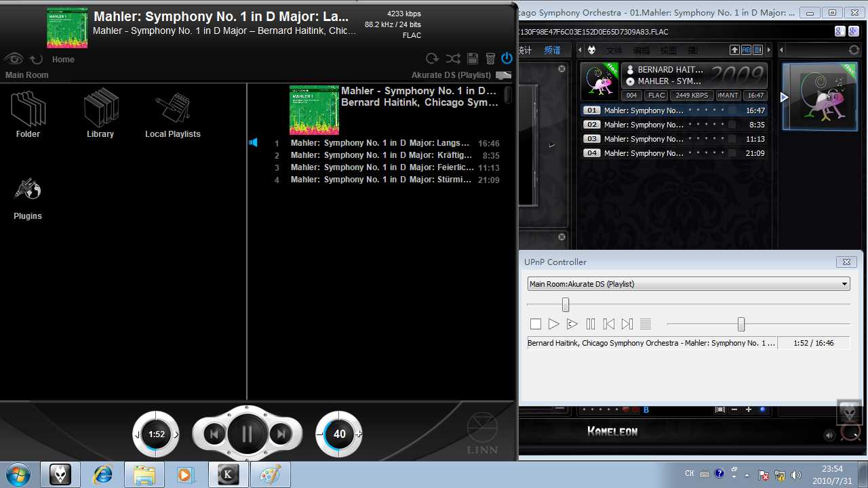Click the Mahler album cover in playlist header
Image resolution: width=868 pixels, height=488 pixels.
314,110
